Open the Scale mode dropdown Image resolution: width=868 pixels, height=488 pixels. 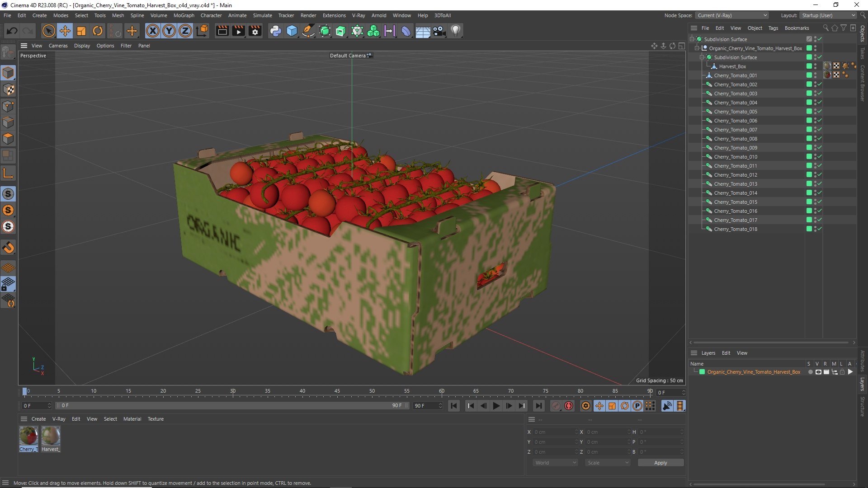click(607, 463)
